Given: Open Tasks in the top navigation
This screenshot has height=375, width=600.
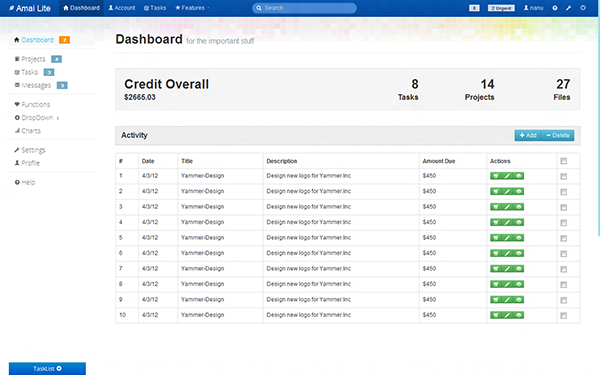Looking at the screenshot, I should coord(155,8).
